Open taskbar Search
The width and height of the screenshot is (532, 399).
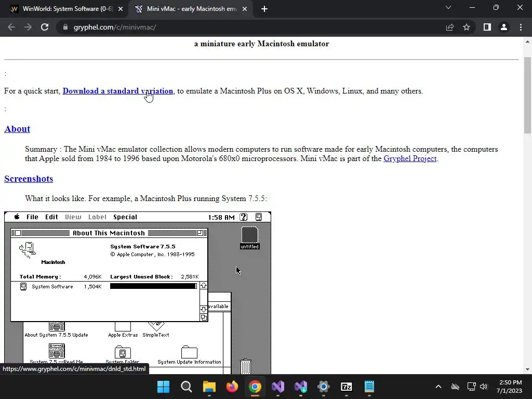(x=187, y=387)
